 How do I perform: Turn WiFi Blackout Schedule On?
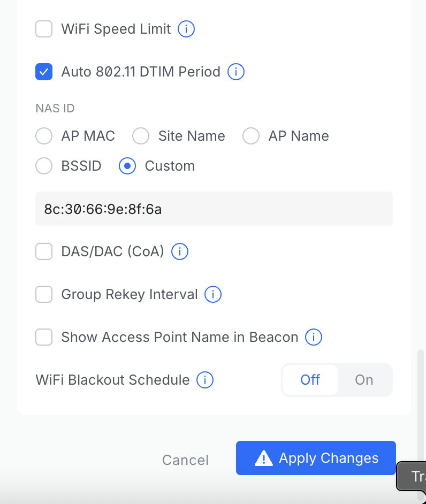point(364,380)
